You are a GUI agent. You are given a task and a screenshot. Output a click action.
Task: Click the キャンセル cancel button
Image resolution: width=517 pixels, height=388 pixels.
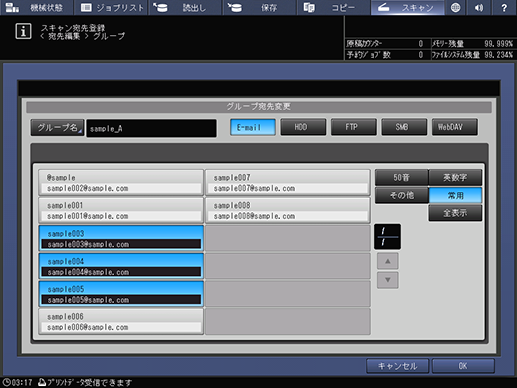click(397, 366)
